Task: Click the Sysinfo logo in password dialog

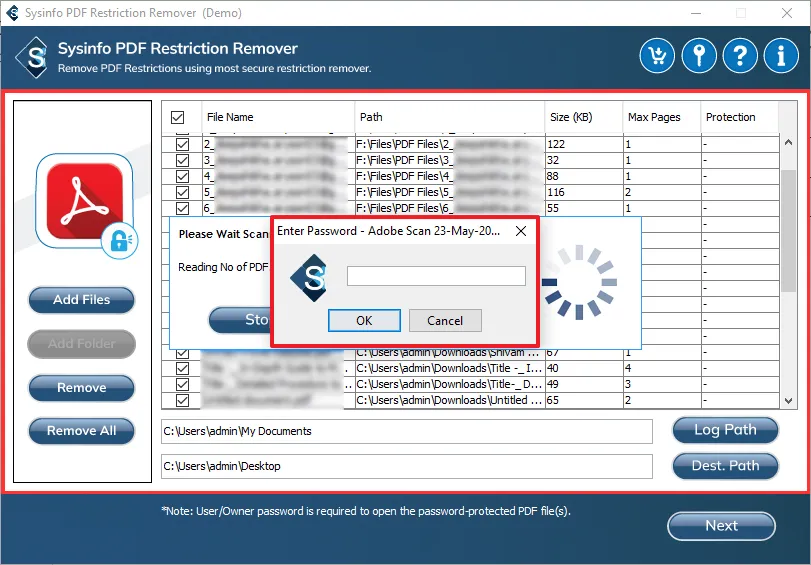Action: point(308,278)
